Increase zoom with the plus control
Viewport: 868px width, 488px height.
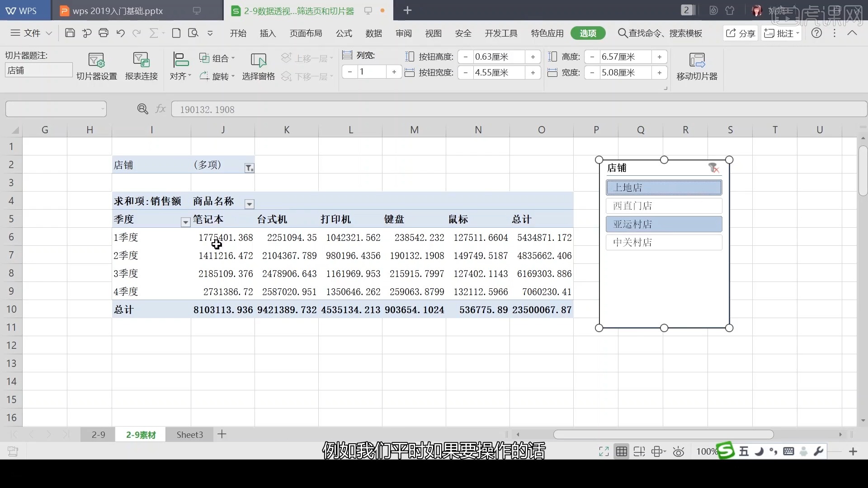click(854, 451)
